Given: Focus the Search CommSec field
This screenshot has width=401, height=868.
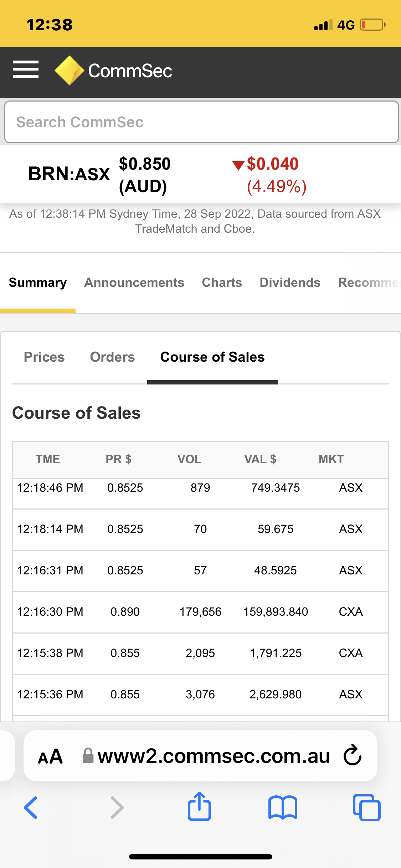Looking at the screenshot, I should (201, 122).
